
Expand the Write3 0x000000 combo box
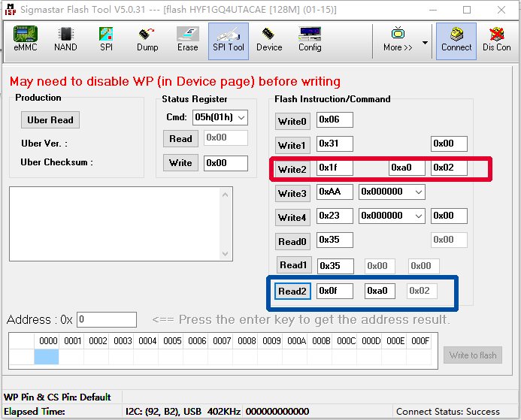tap(419, 192)
